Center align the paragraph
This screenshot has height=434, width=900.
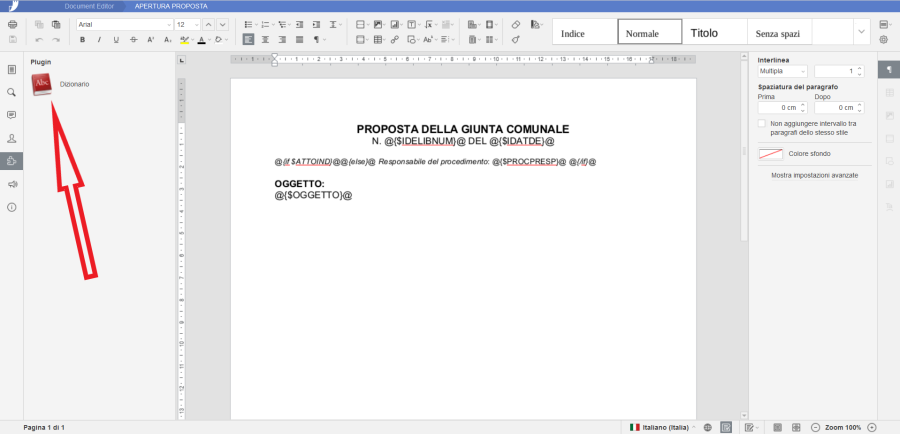pyautogui.click(x=265, y=40)
